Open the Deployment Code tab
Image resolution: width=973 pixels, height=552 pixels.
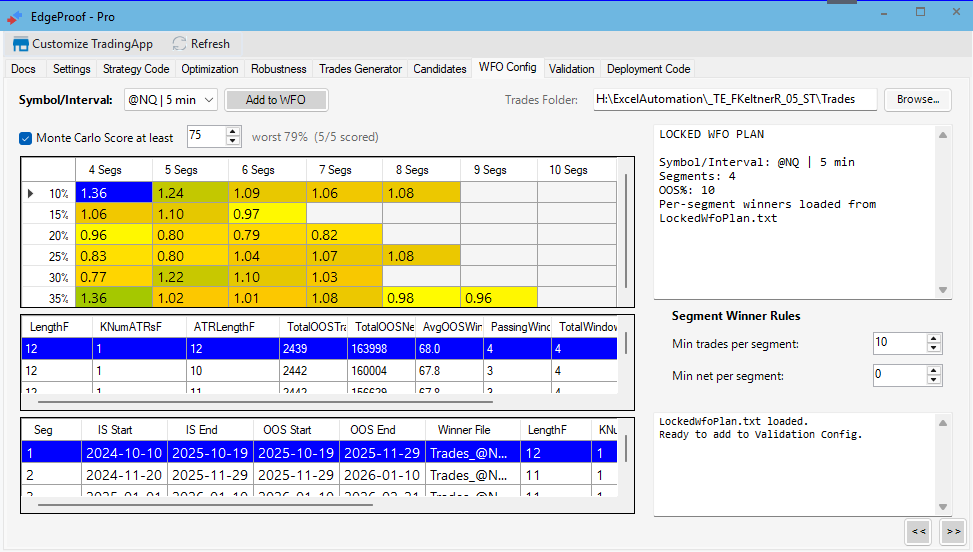648,69
